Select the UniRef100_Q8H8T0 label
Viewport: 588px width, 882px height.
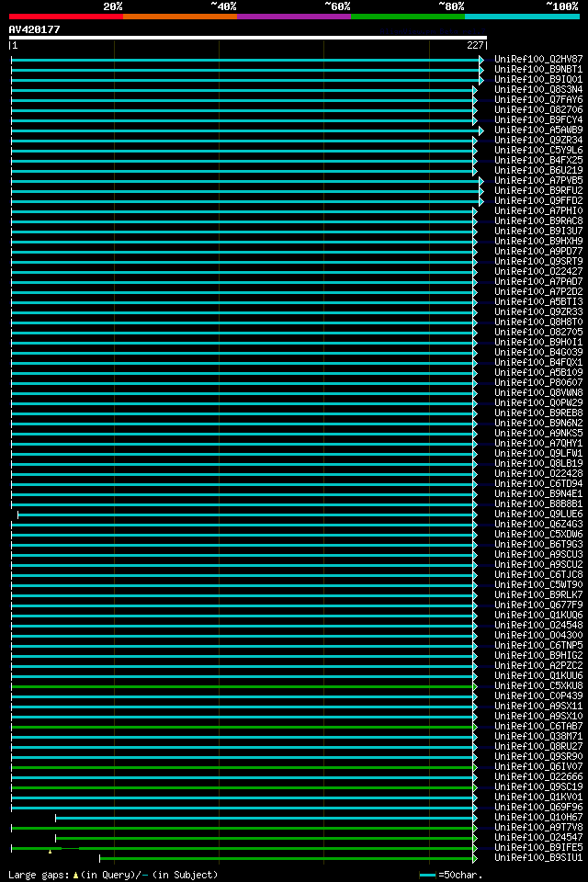pyautogui.click(x=538, y=322)
